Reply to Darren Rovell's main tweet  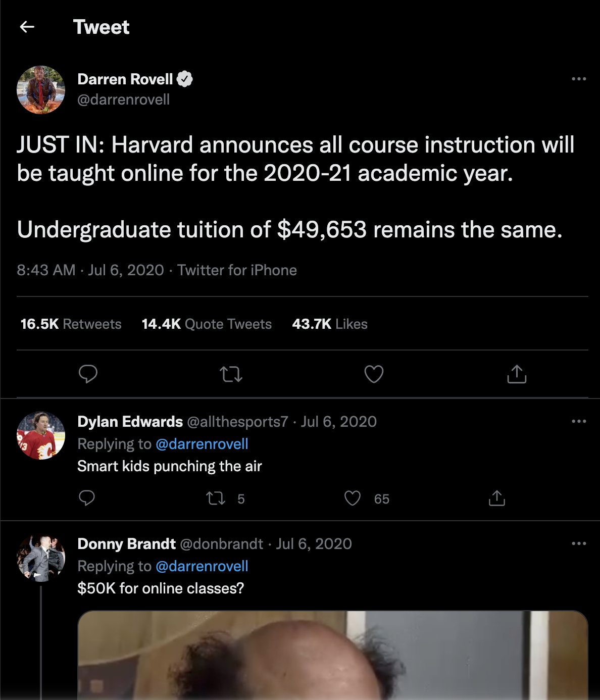click(88, 374)
